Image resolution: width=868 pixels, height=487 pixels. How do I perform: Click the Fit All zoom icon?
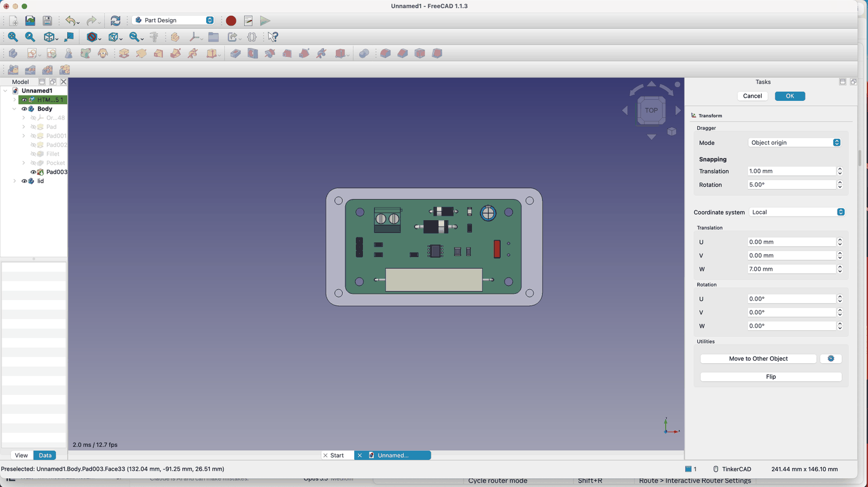coord(13,37)
